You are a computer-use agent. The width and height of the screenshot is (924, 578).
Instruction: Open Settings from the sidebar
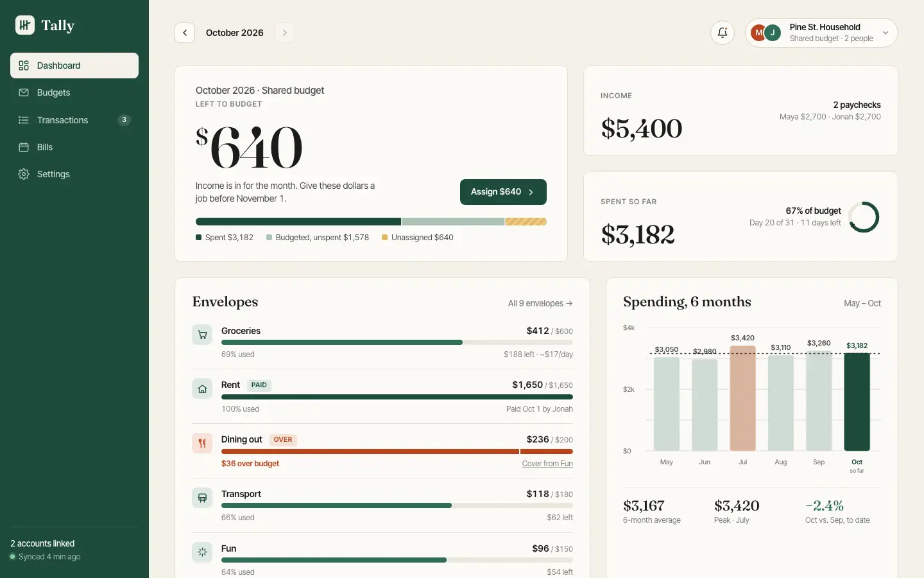coord(74,174)
